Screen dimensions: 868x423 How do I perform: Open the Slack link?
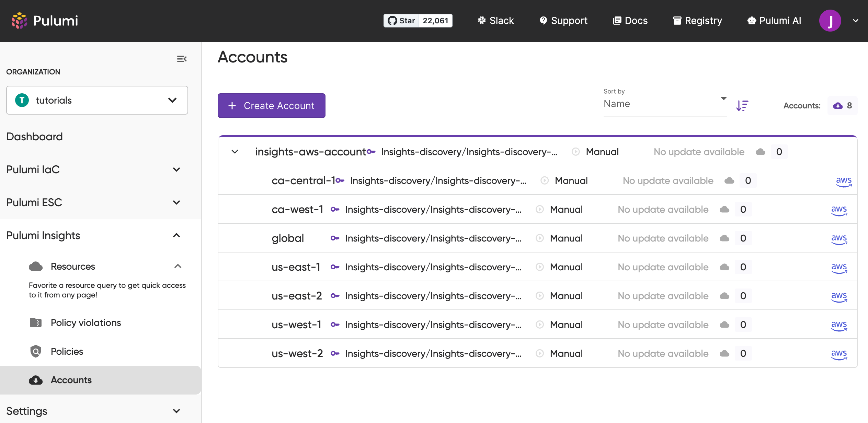tap(496, 21)
